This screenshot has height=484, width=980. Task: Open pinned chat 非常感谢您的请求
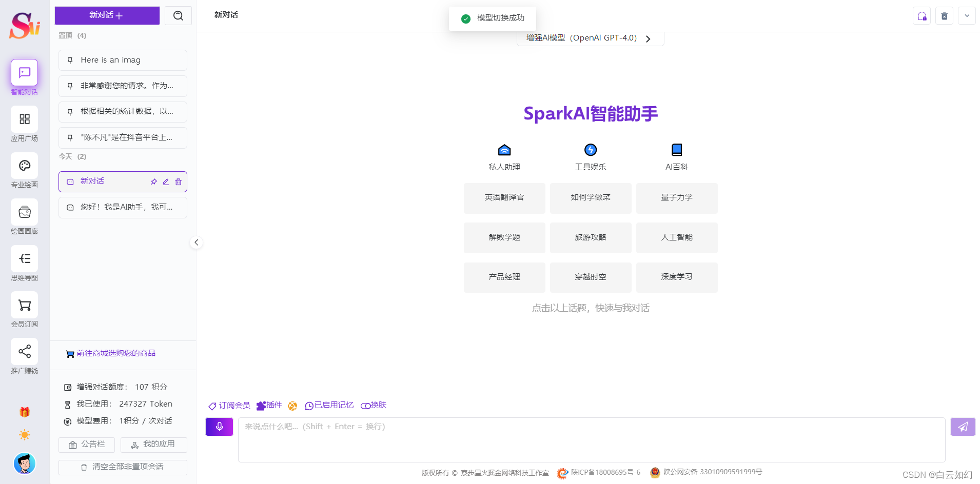point(123,86)
